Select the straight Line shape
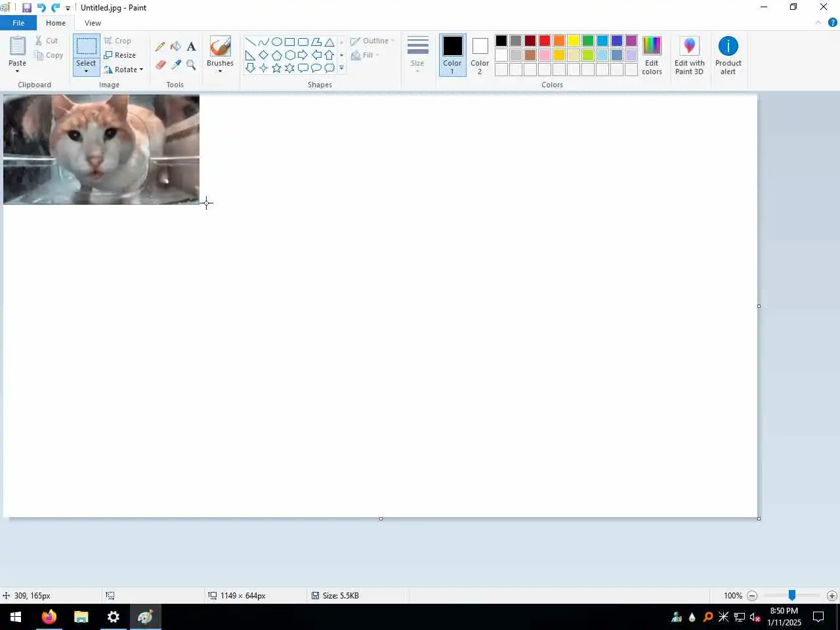This screenshot has width=840, height=630. point(250,42)
